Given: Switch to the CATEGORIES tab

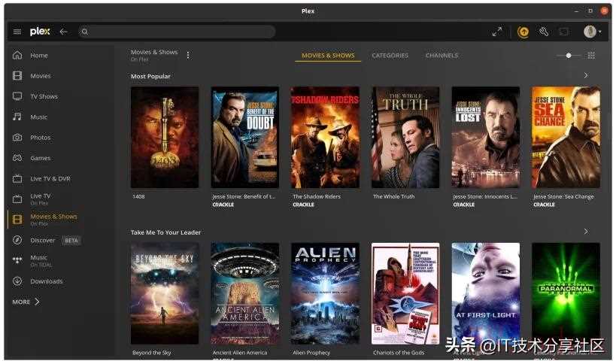Looking at the screenshot, I should click(x=390, y=56).
